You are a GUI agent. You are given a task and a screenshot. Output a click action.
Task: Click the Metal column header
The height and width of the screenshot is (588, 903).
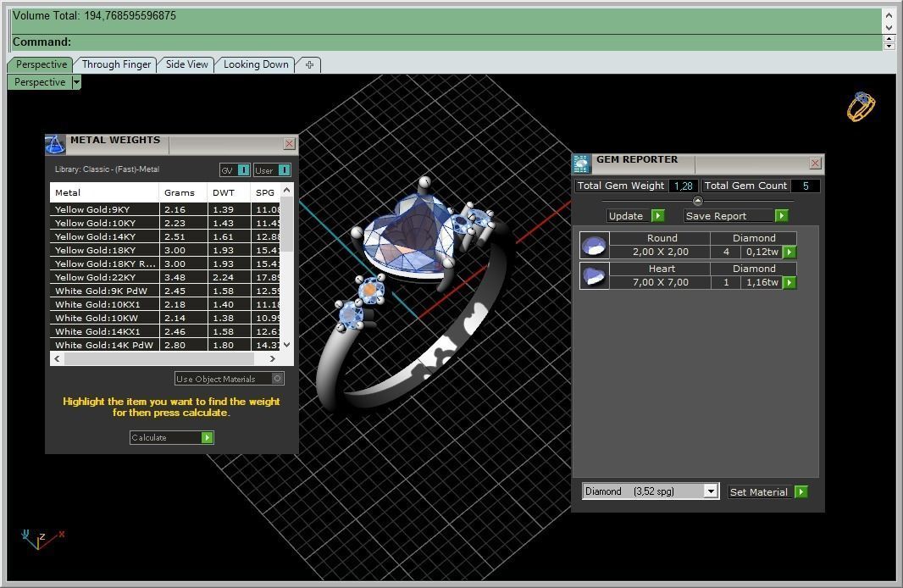point(104,192)
